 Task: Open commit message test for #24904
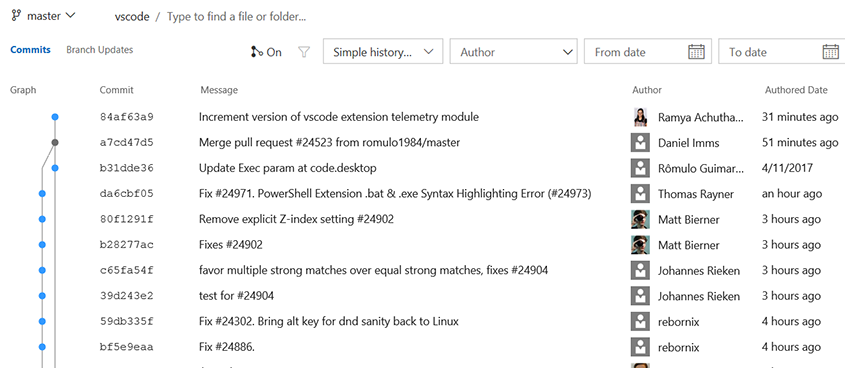237,296
